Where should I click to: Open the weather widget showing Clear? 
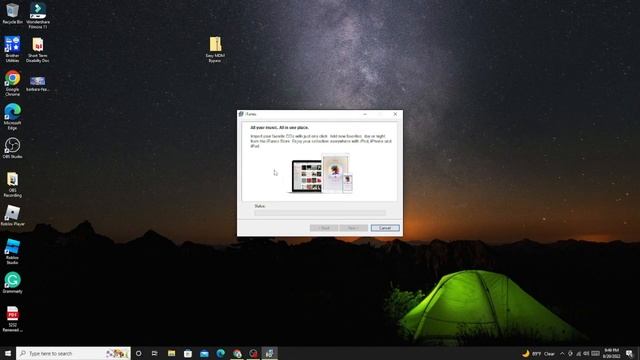539,353
